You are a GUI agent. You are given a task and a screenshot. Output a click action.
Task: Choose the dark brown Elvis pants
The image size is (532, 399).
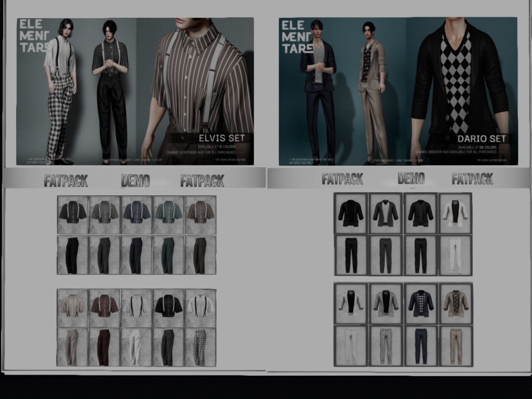point(201,255)
